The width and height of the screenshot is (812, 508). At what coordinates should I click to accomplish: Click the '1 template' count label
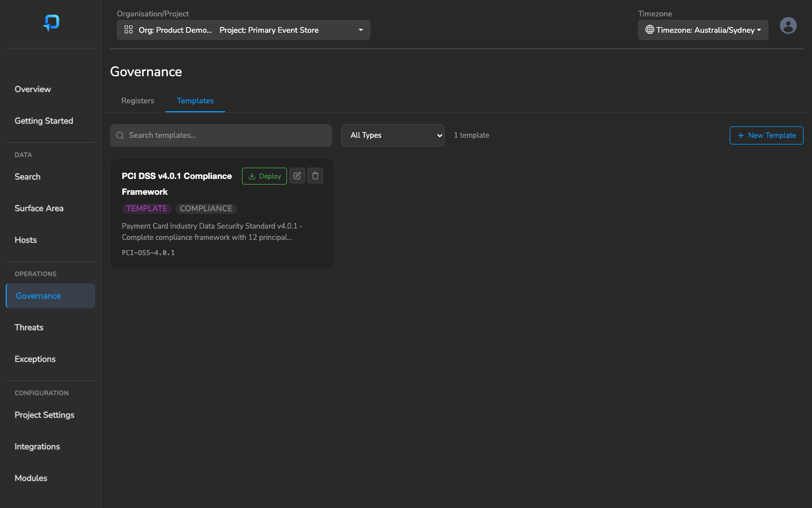click(x=471, y=135)
